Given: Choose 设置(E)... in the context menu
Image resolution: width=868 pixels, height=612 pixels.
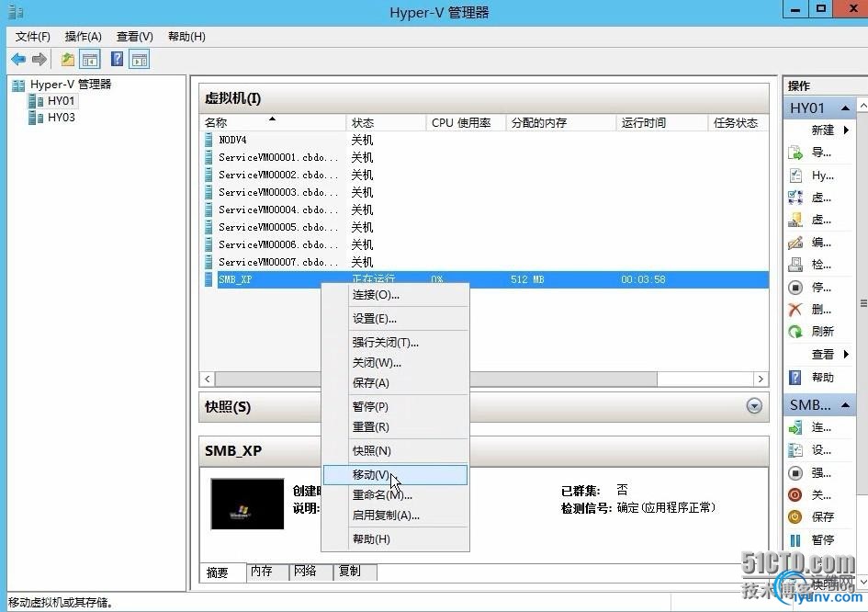Looking at the screenshot, I should (x=395, y=319).
